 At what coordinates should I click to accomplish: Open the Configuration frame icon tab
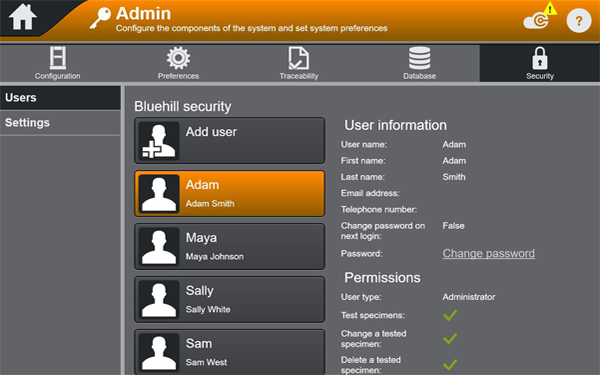coord(58,58)
